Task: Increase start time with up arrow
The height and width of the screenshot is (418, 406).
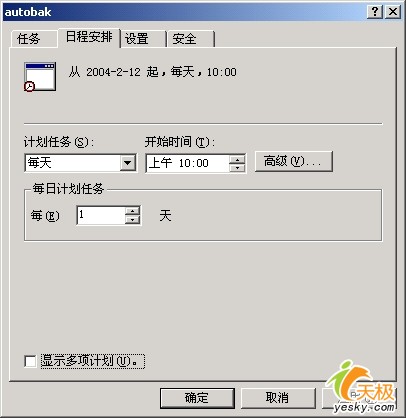Action: [237, 159]
